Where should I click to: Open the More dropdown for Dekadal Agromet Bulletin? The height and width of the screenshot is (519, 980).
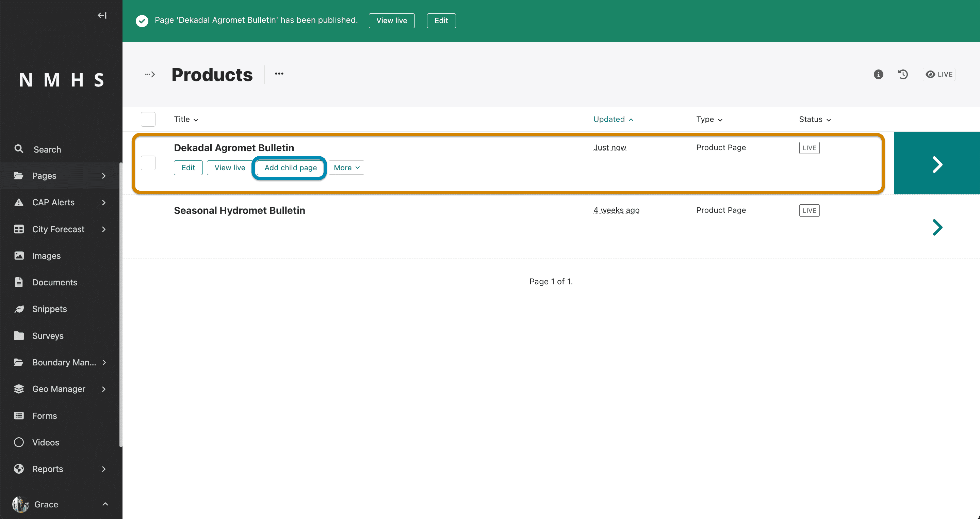[x=346, y=168]
